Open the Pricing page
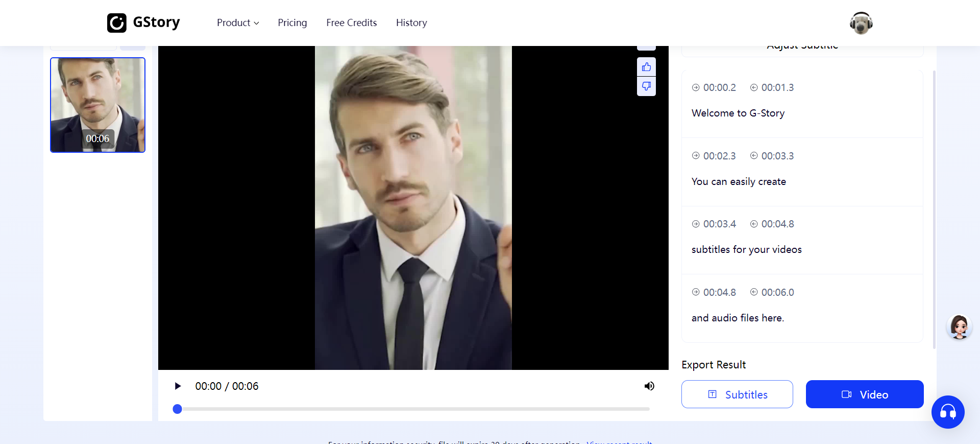Viewport: 980px width, 444px height. [292, 23]
